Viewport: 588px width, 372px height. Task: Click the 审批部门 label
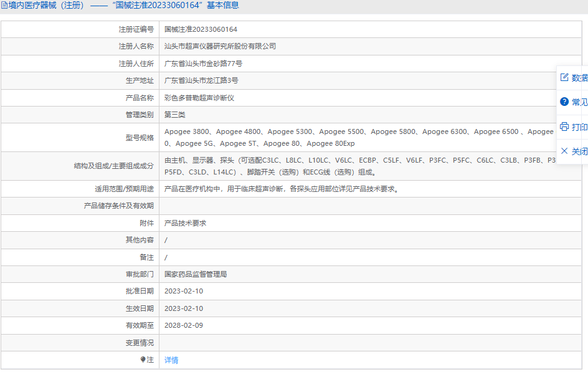140,274
